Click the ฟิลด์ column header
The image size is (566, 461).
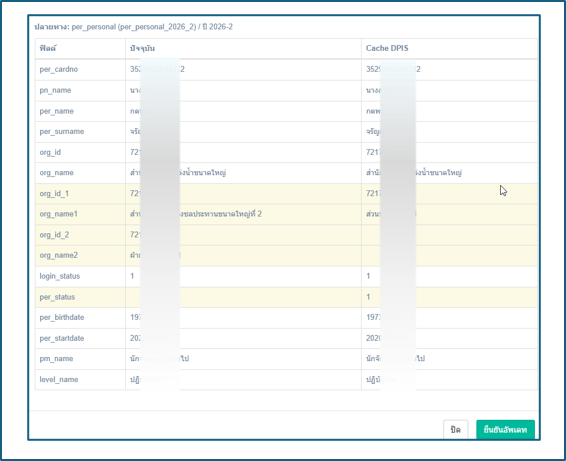coord(48,48)
